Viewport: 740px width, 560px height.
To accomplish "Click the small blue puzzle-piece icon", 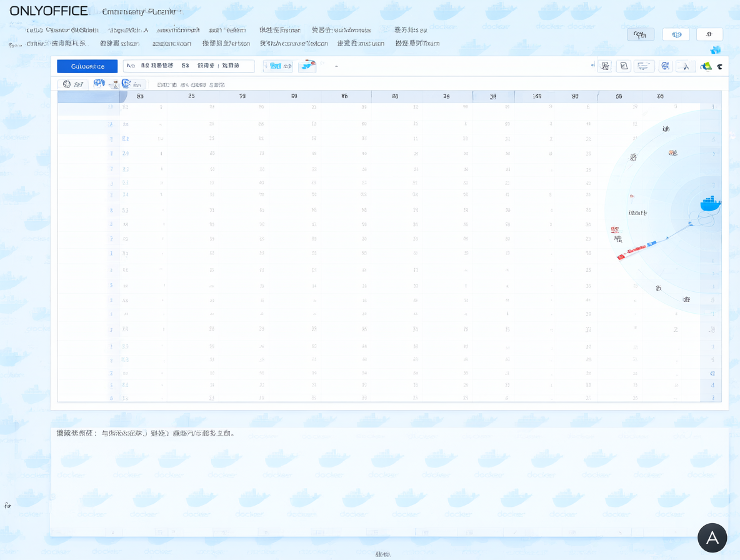I will tap(716, 49).
